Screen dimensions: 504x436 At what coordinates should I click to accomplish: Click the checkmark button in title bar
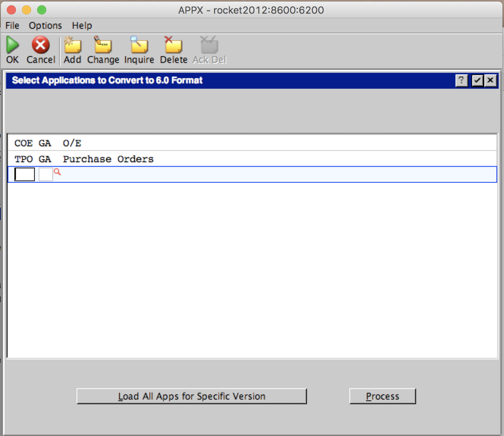pos(477,80)
